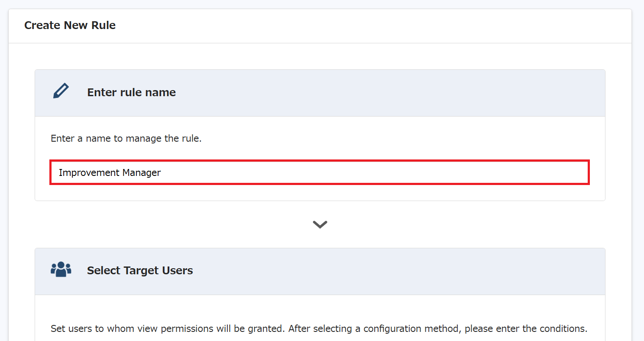Click the "Create New Rule" page title
Screen dimensions: 644x341
70,25
